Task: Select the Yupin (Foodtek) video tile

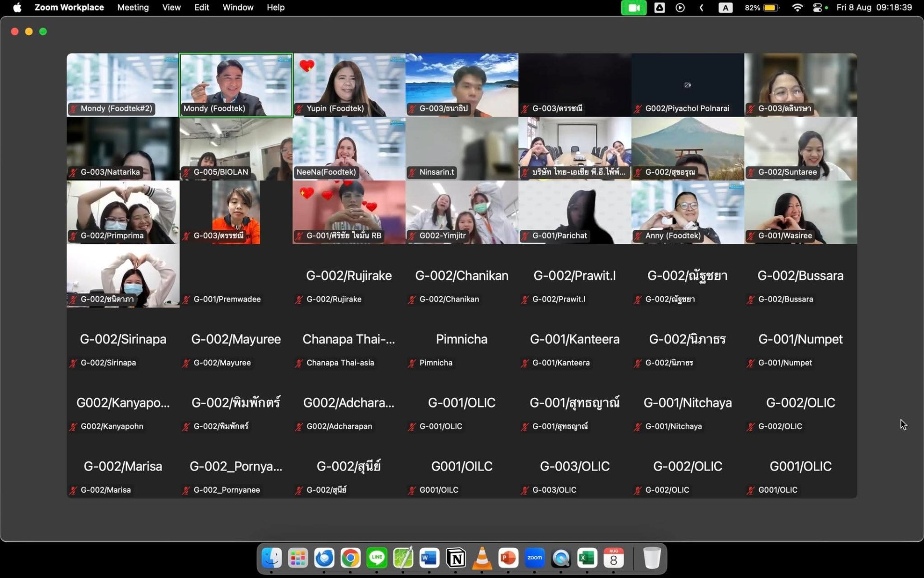Action: tap(349, 85)
